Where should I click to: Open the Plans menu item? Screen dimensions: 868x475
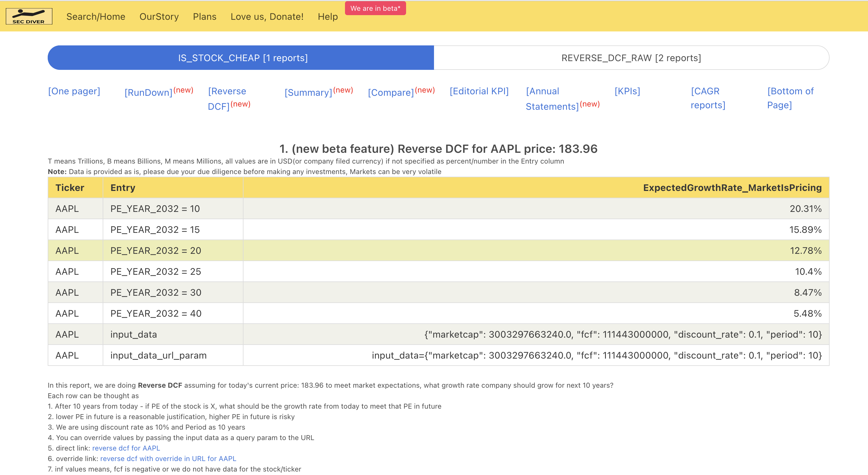point(204,17)
